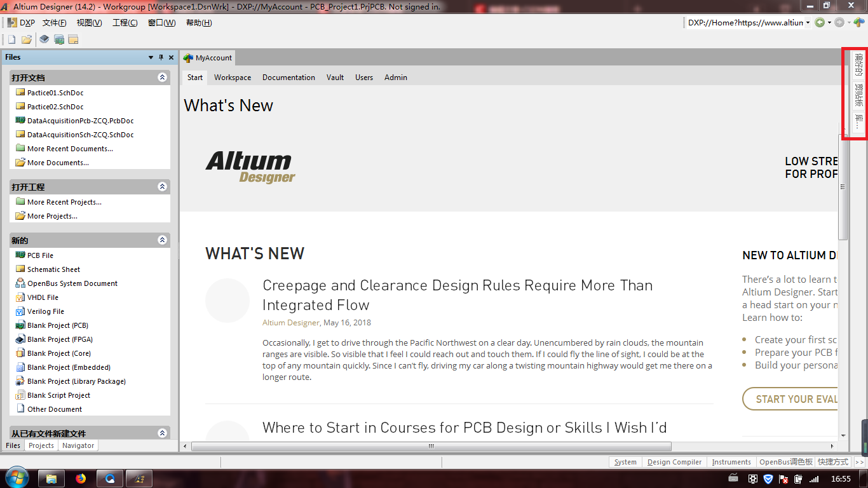Create a Blank Script Project
Image resolution: width=868 pixels, height=488 pixels.
[58, 395]
